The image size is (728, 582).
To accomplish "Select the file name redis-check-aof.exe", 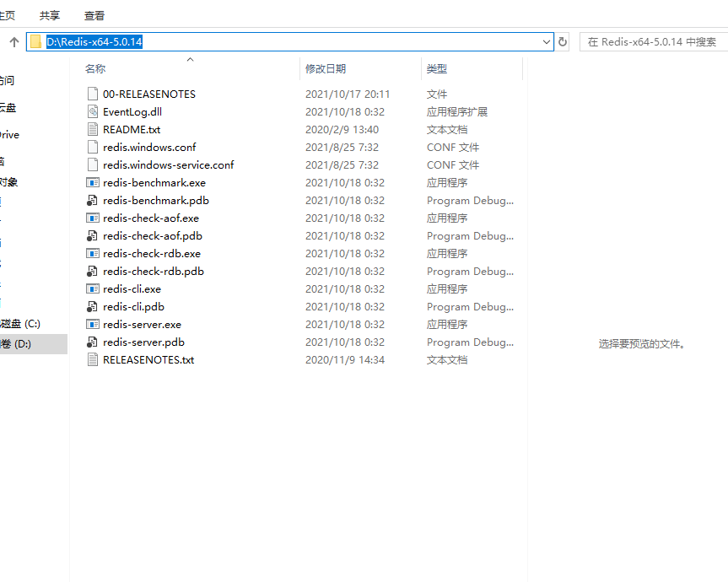I will tap(151, 218).
